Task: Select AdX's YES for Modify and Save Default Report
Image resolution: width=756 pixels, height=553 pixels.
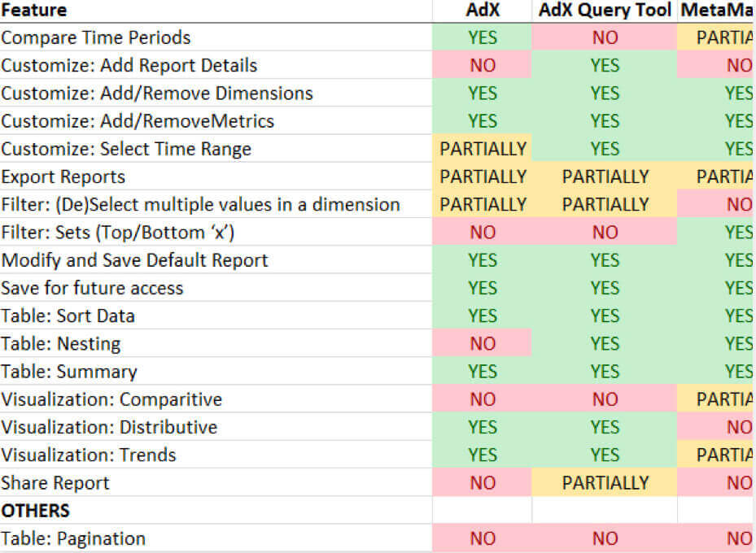Action: 482,260
